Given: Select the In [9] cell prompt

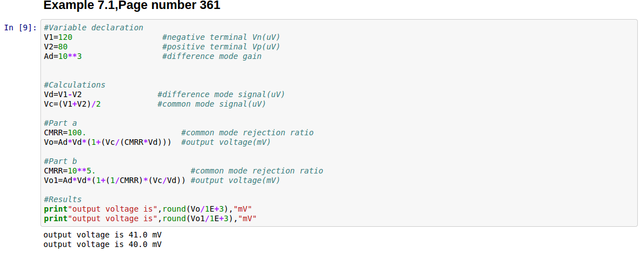Looking at the screenshot, I should [x=21, y=28].
